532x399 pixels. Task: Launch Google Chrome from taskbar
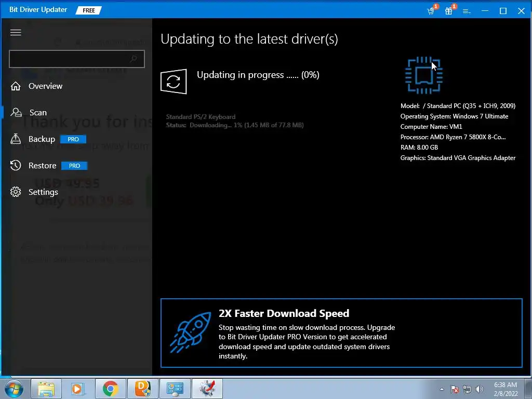[110, 389]
